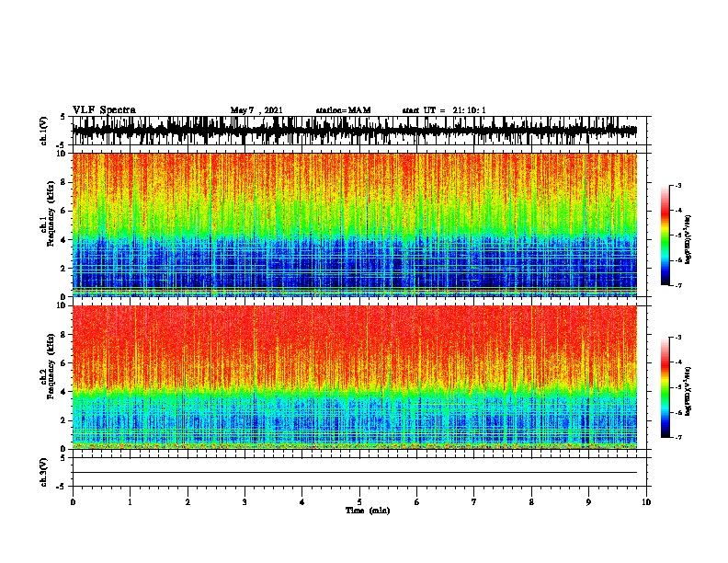
Task: Click the "start UT = 21:10:1" label
Action: pos(443,110)
